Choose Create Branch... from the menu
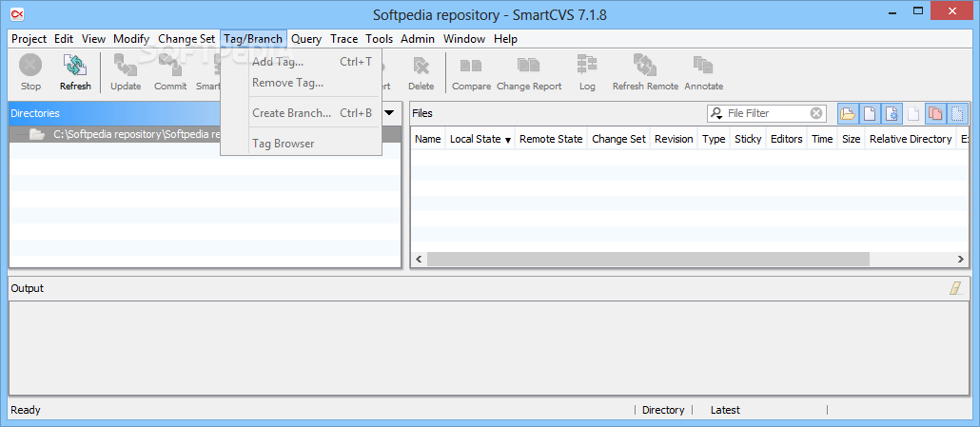The image size is (980, 427). (x=302, y=113)
